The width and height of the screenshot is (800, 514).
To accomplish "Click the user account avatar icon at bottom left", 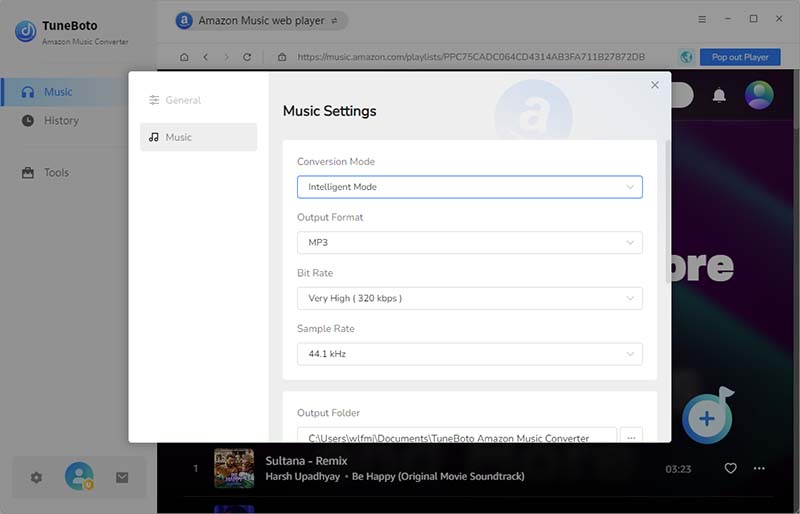I will (79, 477).
